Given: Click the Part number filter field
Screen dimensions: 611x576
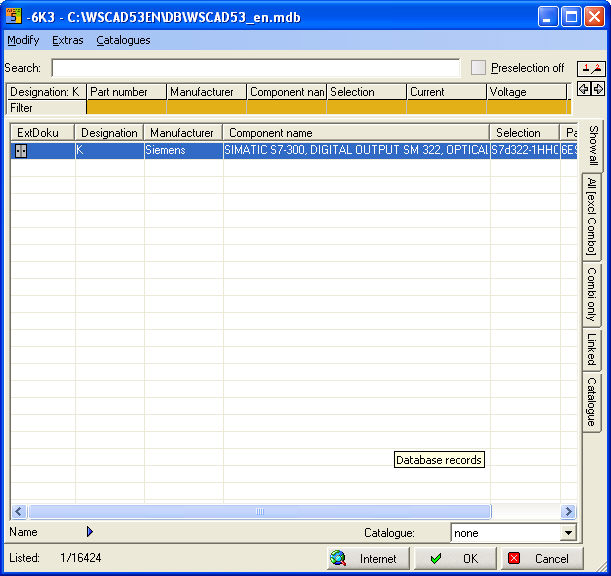Looking at the screenshot, I should pos(126,107).
